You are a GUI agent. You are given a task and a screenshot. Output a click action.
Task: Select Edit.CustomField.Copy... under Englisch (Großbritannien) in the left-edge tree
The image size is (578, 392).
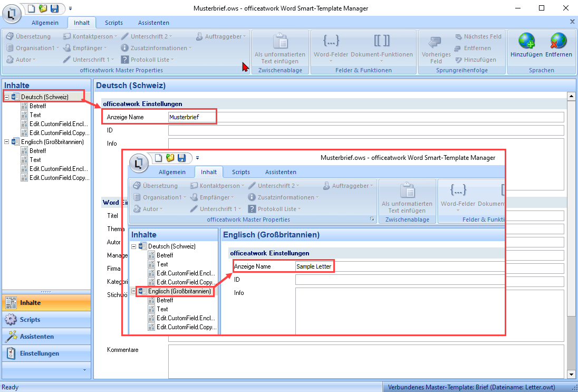coord(59,177)
